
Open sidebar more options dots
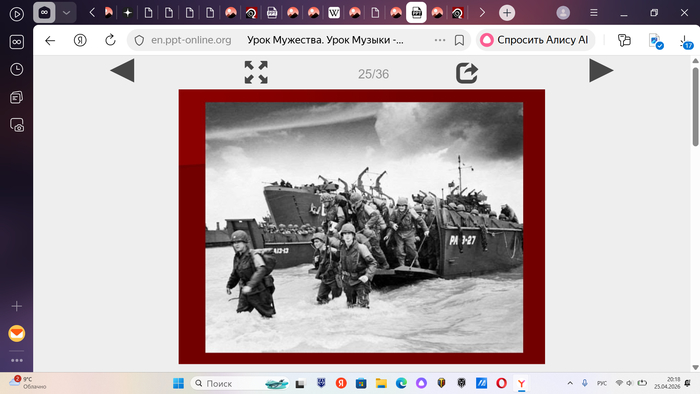tap(17, 360)
